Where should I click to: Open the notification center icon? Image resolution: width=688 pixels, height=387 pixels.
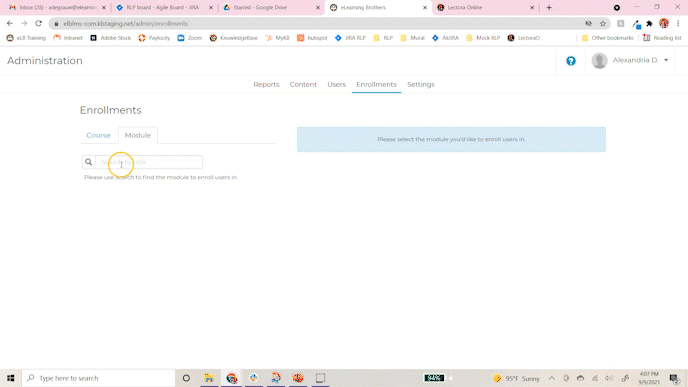pos(674,378)
